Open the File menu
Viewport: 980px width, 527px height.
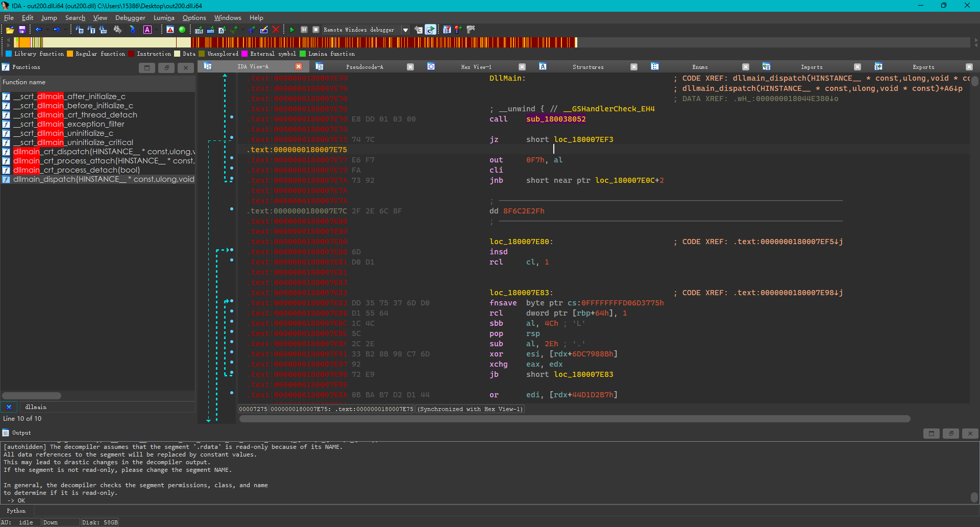coord(9,17)
